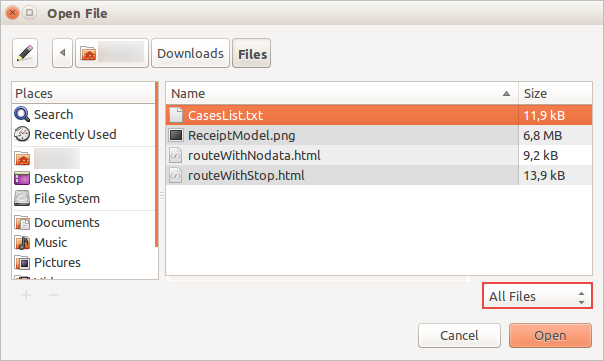Sort files by the Size column
Viewport: 604px width, 361px height.
(x=555, y=93)
